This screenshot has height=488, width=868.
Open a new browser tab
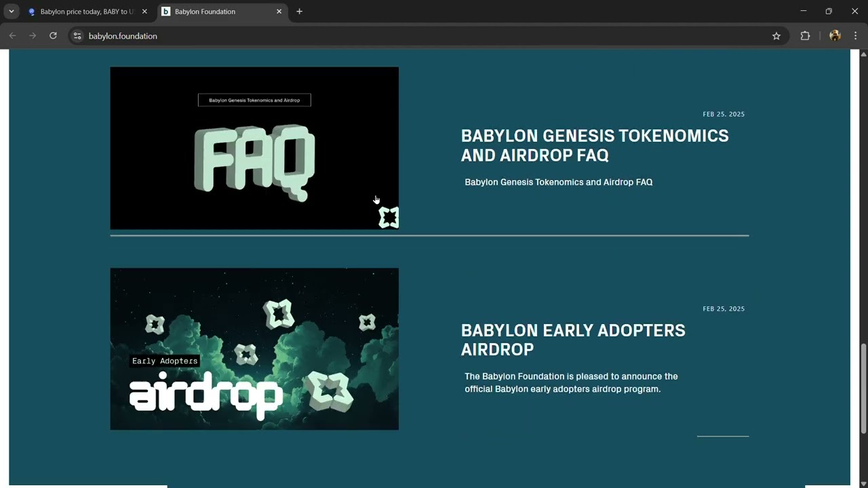tap(299, 12)
